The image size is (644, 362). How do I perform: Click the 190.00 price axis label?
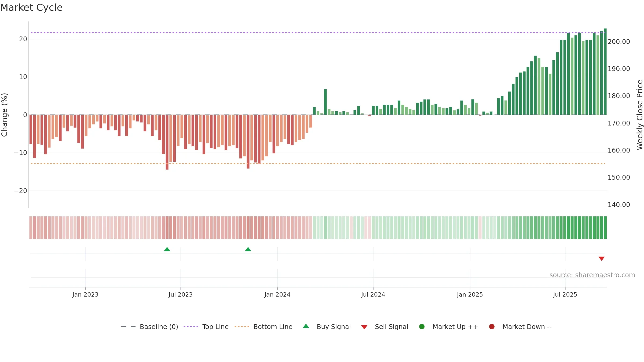point(619,69)
